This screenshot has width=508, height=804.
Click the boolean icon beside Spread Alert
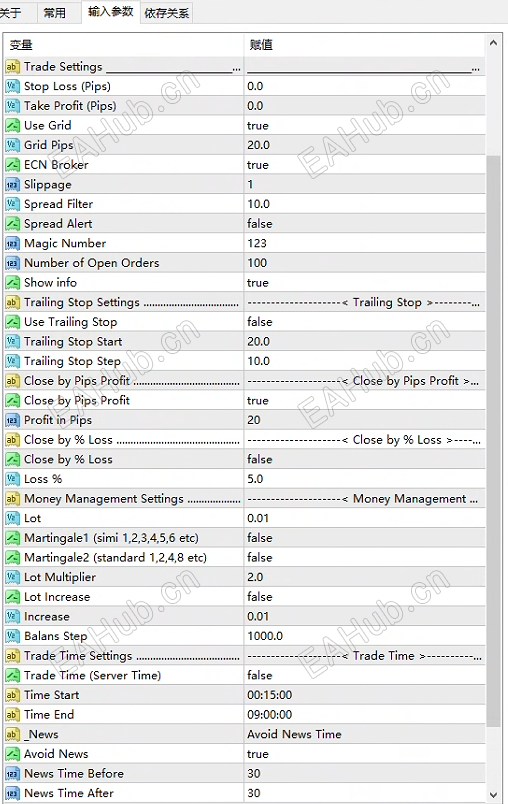click(x=12, y=224)
